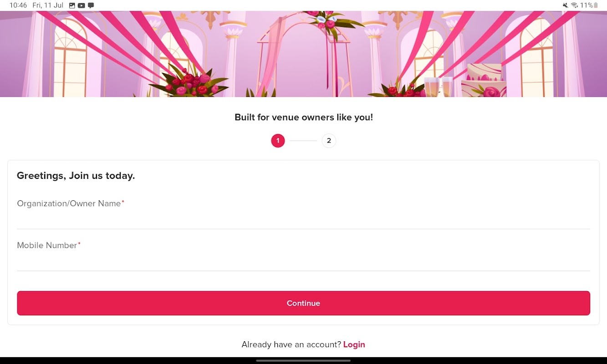Tap the YouTube notification icon

(x=81, y=5)
